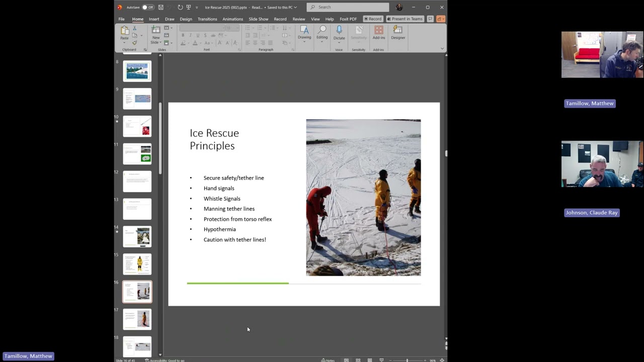Click the Format Painter brush icon

pos(134,43)
